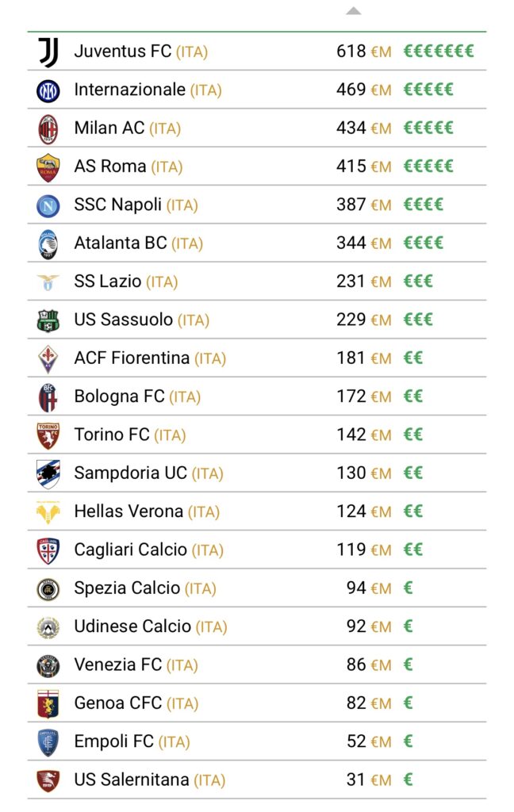This screenshot has height=812, width=514.
Task: Click the SSC Napoli club crest
Action: [x=48, y=205]
